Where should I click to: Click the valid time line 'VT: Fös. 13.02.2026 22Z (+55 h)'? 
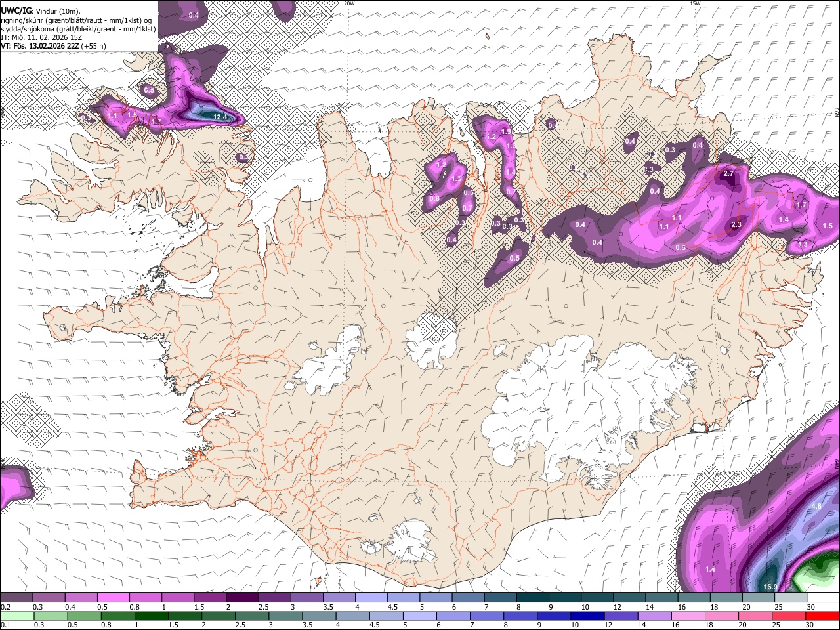pos(53,46)
